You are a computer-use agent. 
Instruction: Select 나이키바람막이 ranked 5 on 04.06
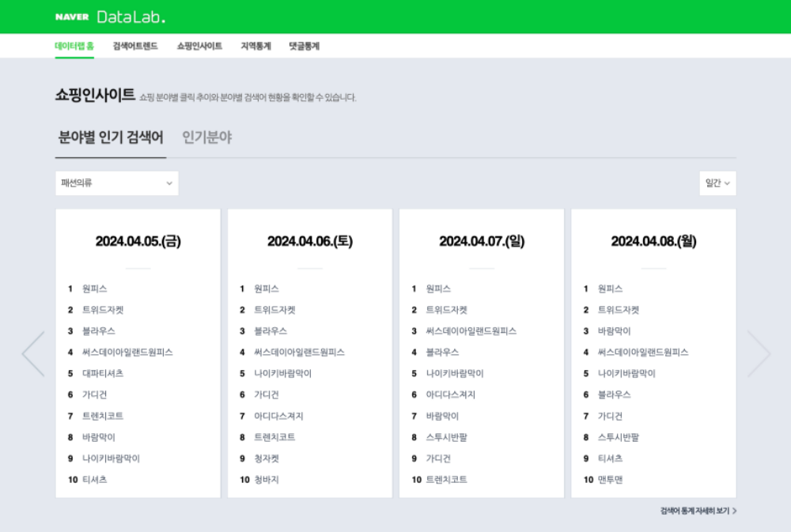point(282,373)
